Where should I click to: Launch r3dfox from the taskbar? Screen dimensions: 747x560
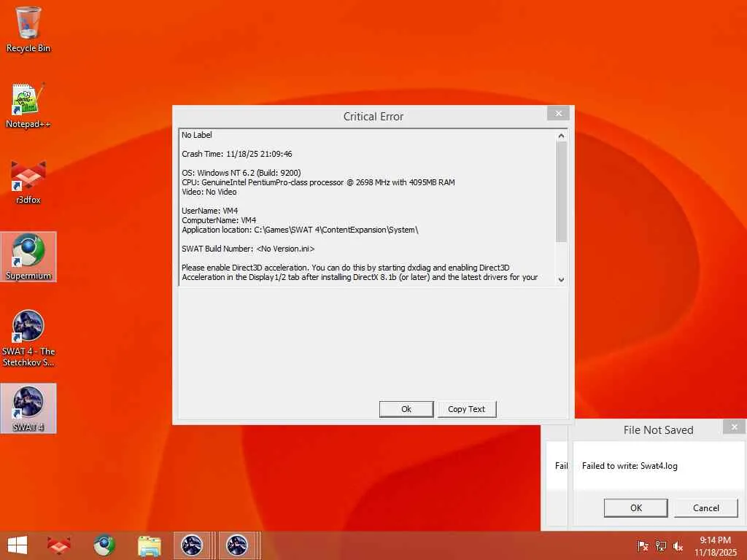pyautogui.click(x=59, y=545)
